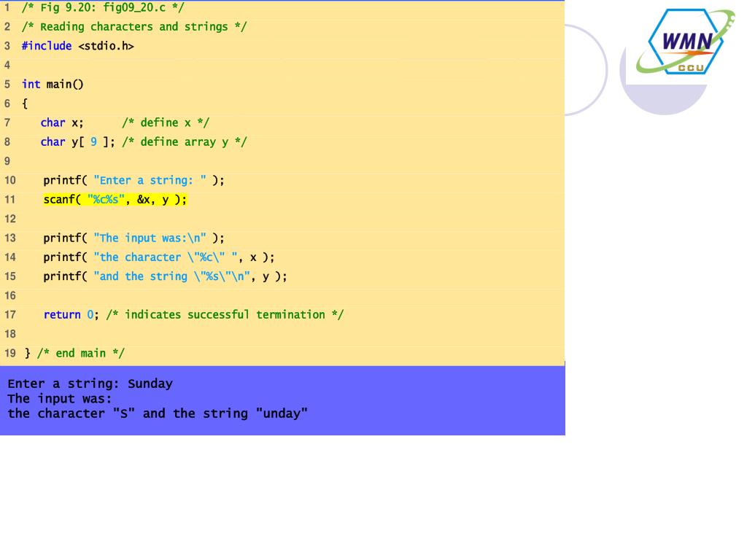Click the "Reading characters and strings" comment
Screen dimensions: 747x560
pyautogui.click(x=134, y=27)
